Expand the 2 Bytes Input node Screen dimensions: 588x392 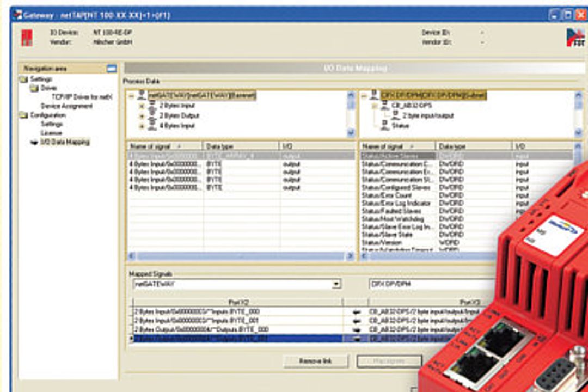pyautogui.click(x=142, y=107)
